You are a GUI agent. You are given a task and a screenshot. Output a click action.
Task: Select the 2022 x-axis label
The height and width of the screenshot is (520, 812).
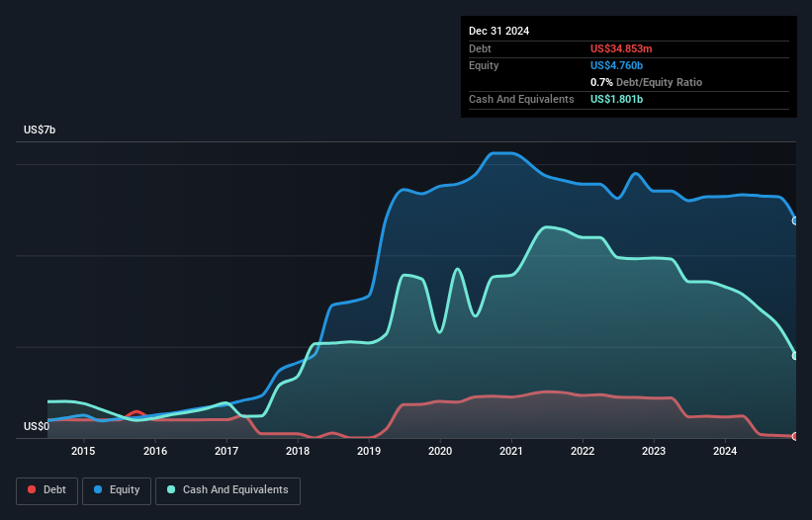[583, 451]
